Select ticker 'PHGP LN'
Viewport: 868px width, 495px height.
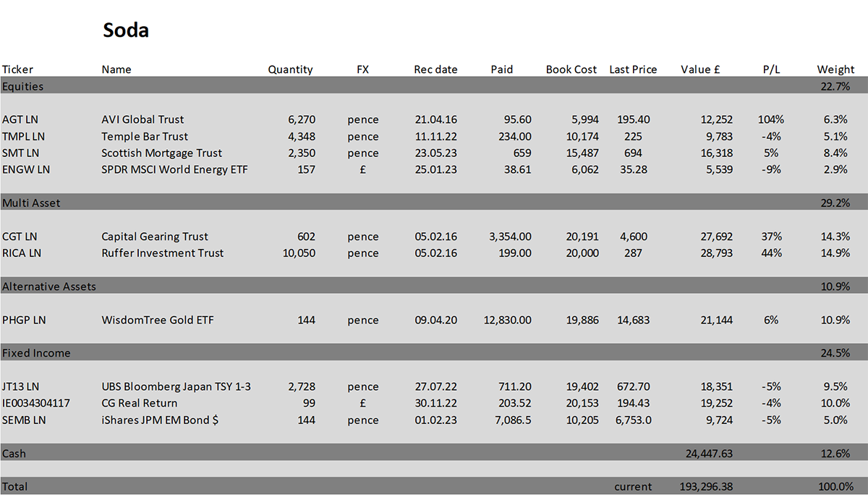pyautogui.click(x=24, y=320)
